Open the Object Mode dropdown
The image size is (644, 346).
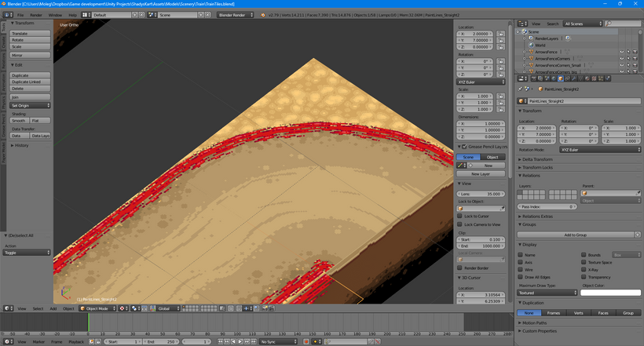point(97,308)
